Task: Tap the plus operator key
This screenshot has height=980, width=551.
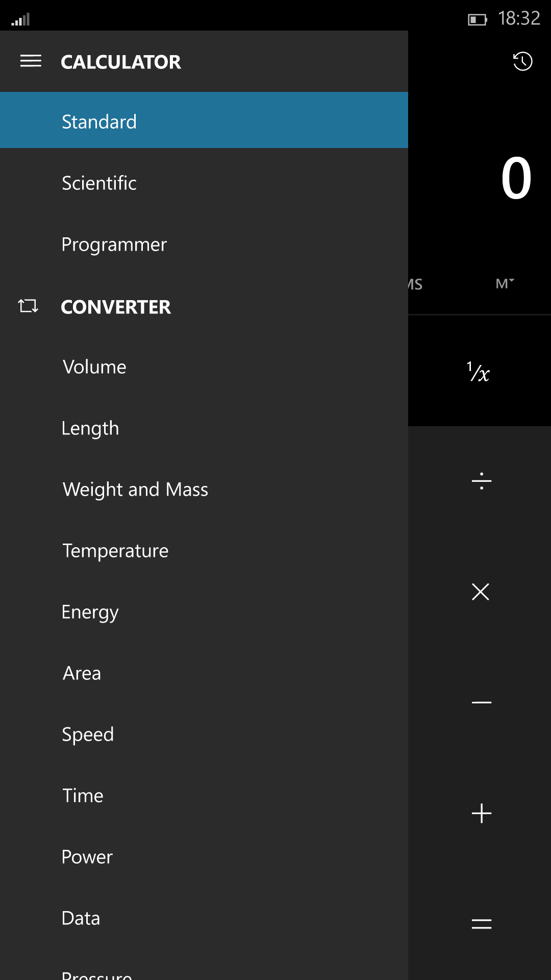Action: pos(481,813)
